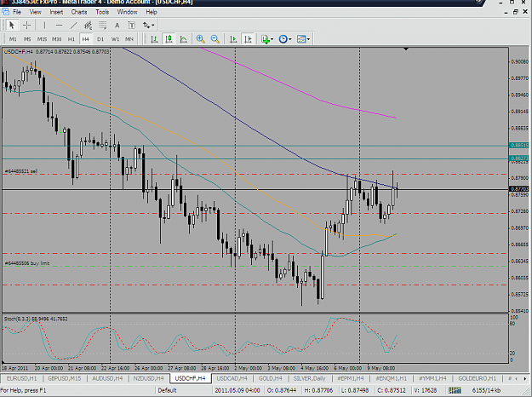Image resolution: width=532 pixels, height=397 pixels.
Task: Switch chart to M5 timeframe
Action: click(27, 39)
